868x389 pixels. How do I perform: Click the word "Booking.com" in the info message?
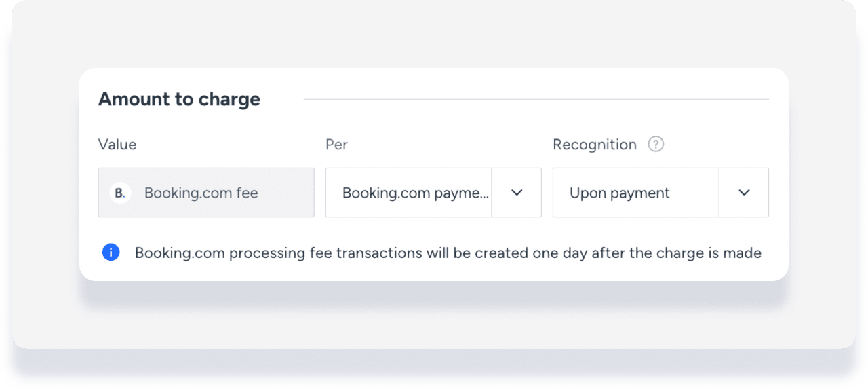(179, 253)
